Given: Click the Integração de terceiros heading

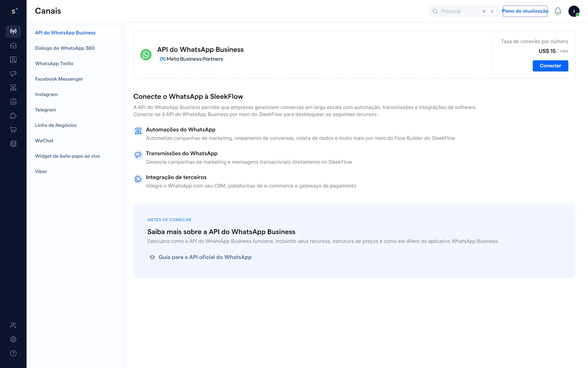Looking at the screenshot, I should (176, 177).
